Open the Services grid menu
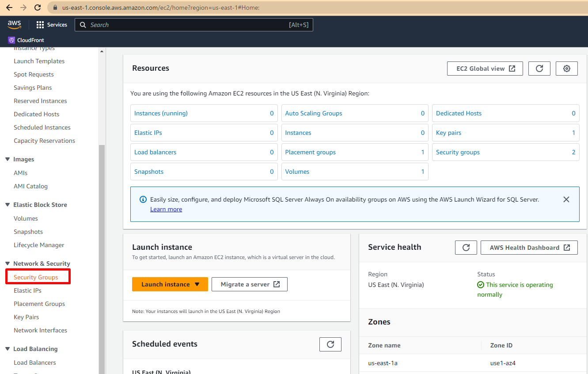 pyautogui.click(x=40, y=25)
